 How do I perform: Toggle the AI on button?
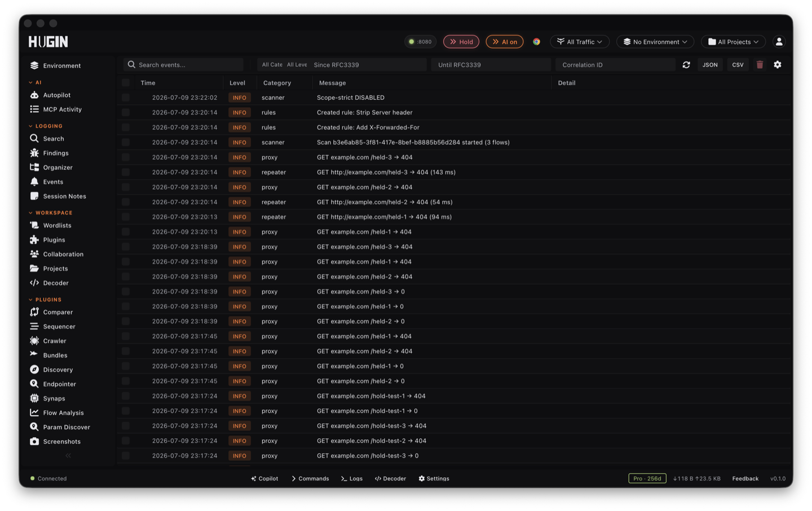point(505,42)
